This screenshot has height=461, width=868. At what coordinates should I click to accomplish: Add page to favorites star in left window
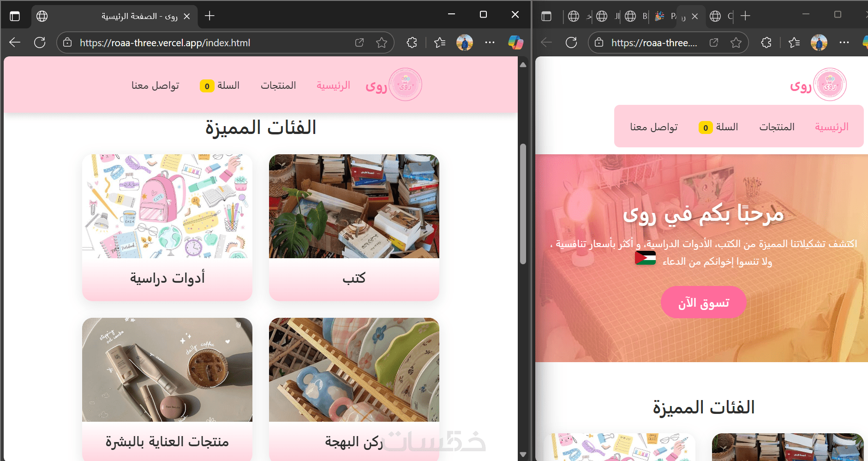pyautogui.click(x=382, y=42)
